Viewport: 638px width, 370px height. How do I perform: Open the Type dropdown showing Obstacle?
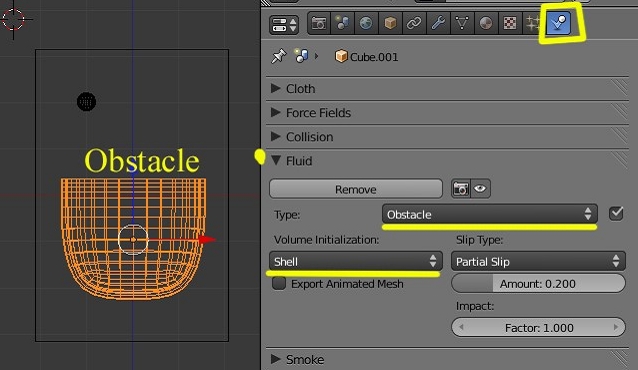click(489, 214)
